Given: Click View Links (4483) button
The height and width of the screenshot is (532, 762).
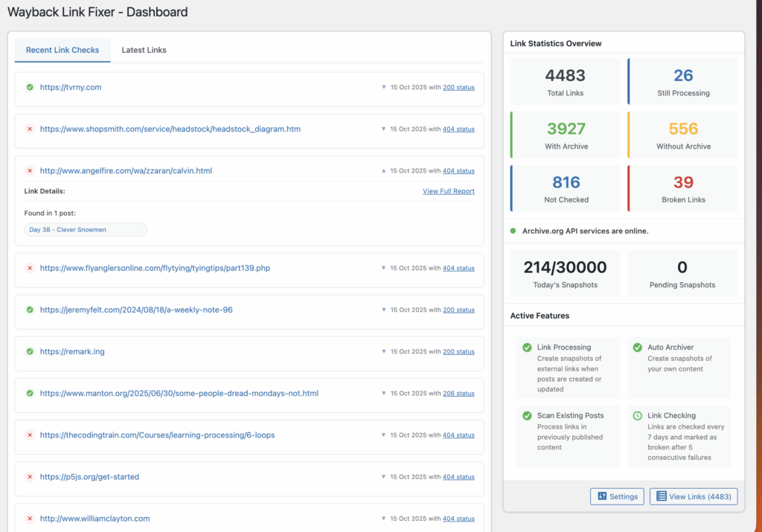Looking at the screenshot, I should (694, 496).
